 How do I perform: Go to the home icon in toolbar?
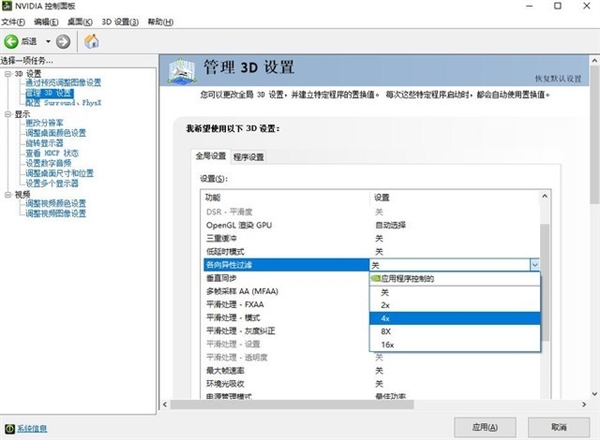91,41
